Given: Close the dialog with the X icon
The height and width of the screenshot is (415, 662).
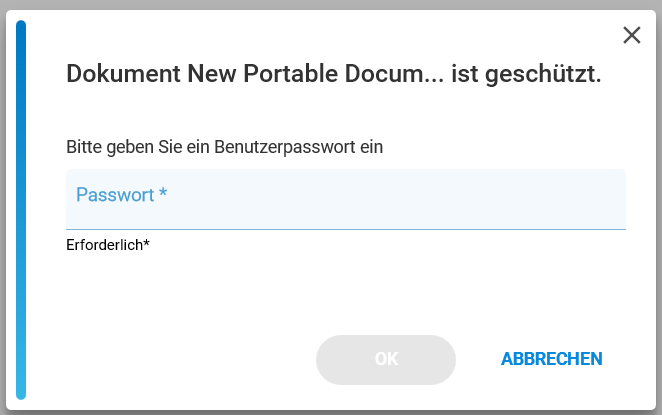Looking at the screenshot, I should point(632,35).
